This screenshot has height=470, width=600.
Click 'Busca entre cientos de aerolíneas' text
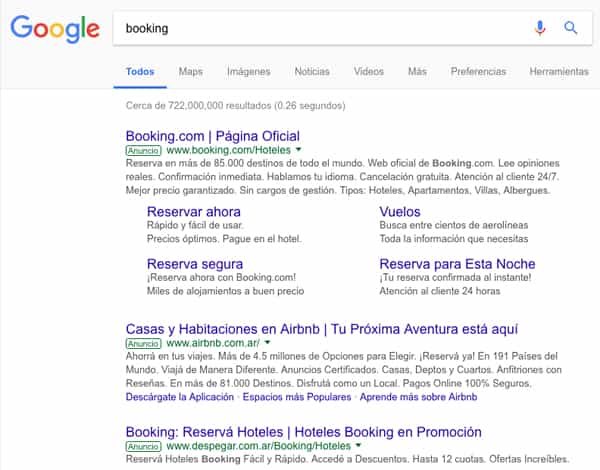click(x=454, y=225)
